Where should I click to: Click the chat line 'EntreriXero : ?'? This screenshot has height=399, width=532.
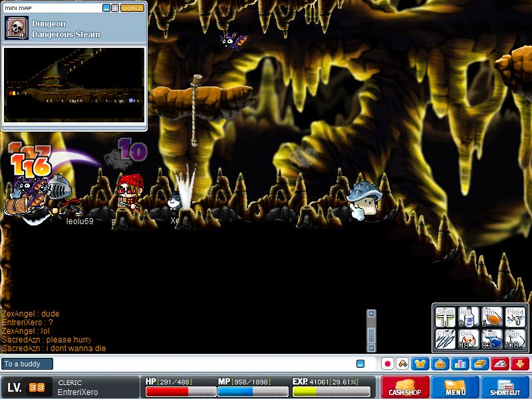coord(27,323)
